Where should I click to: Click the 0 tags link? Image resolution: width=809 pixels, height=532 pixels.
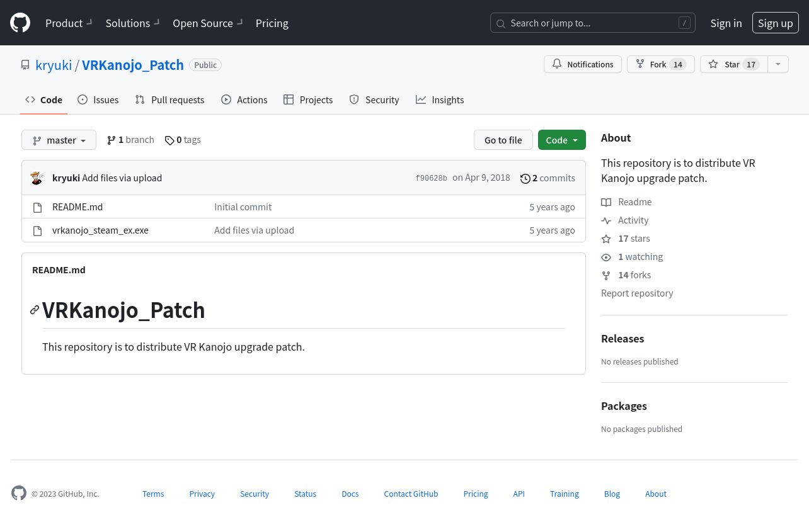[183, 140]
